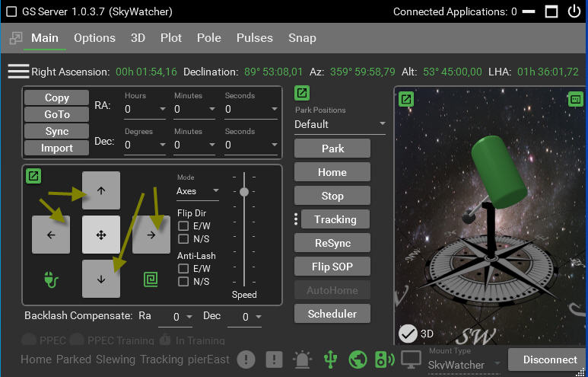This screenshot has height=377, width=588.
Task: Enable Flip Dir E/W checkbox
Action: pyautogui.click(x=183, y=226)
